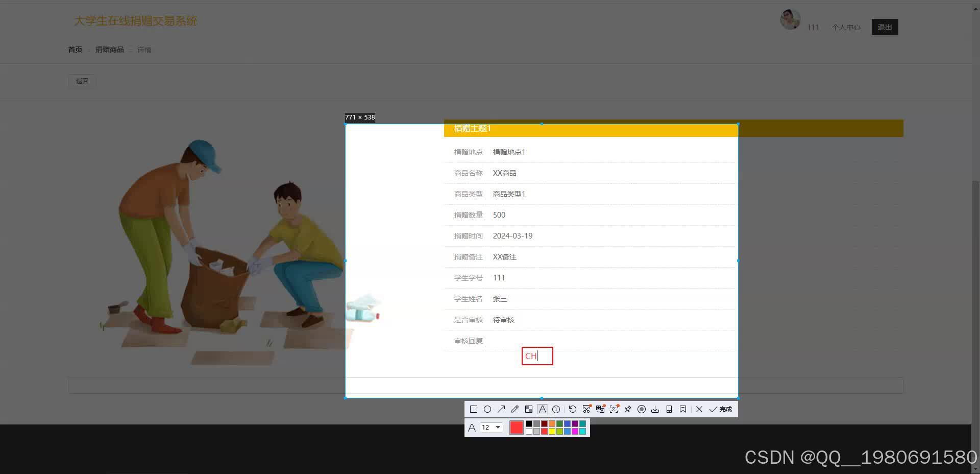Pick the dark red color swatch
Screen dimensions: 980x474
(544, 424)
